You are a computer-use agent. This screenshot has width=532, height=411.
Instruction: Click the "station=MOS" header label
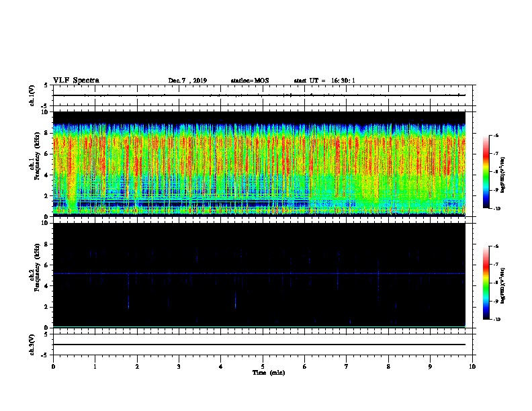point(250,81)
